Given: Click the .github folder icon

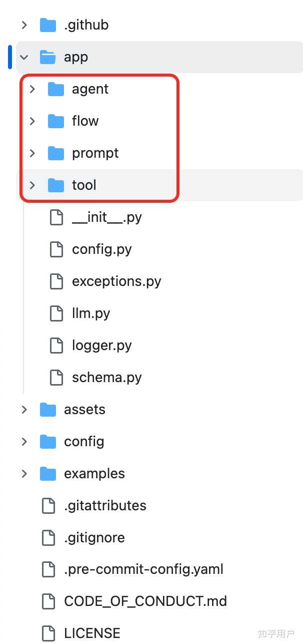Looking at the screenshot, I should coord(47,25).
